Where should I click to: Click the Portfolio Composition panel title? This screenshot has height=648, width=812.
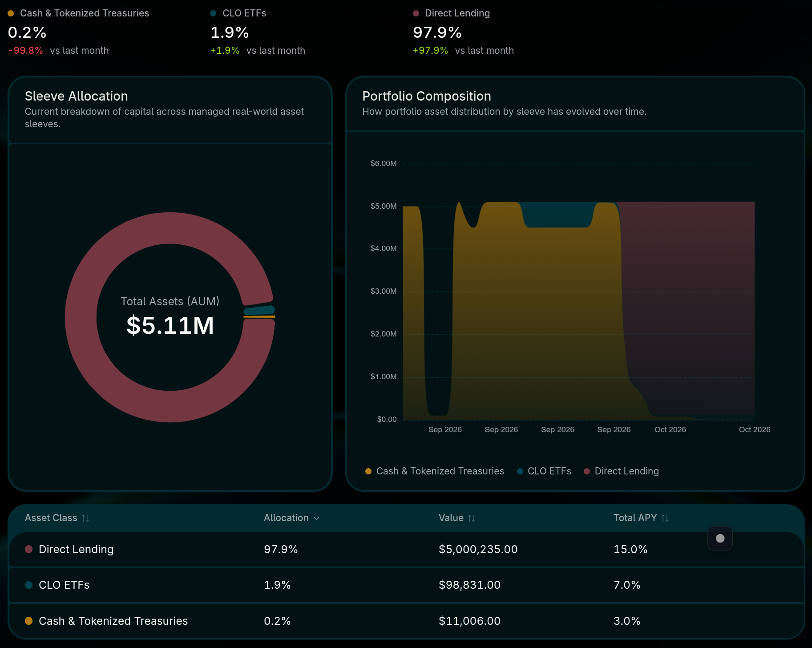pos(426,96)
